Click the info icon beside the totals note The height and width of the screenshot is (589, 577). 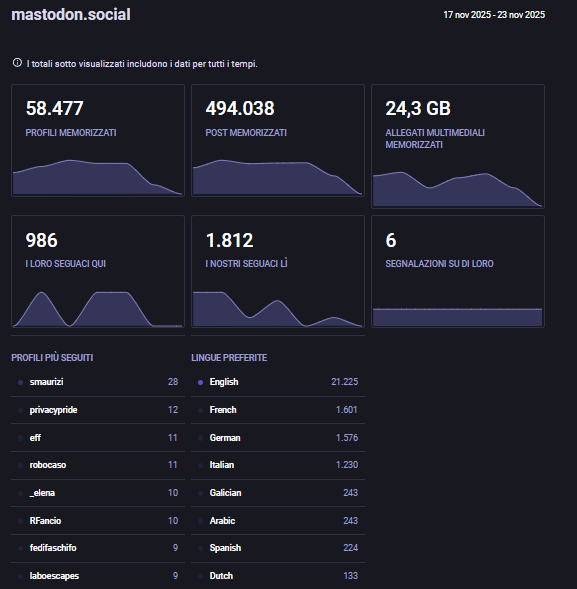click(x=17, y=63)
